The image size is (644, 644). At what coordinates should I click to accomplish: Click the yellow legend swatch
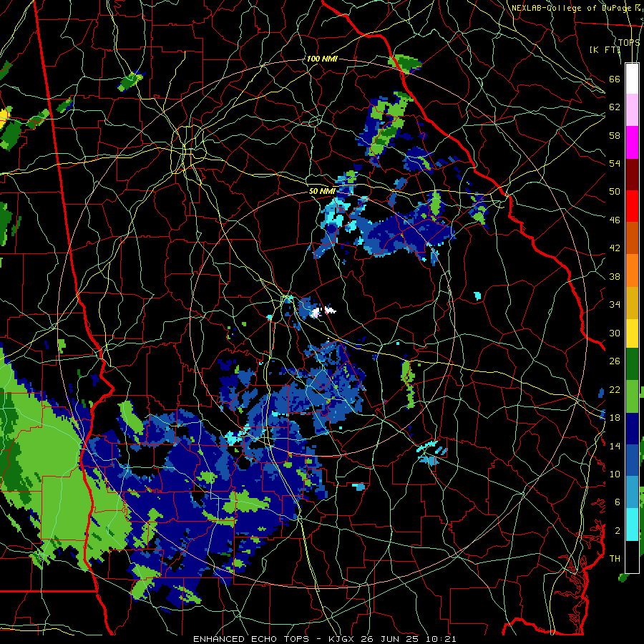[x=632, y=333]
